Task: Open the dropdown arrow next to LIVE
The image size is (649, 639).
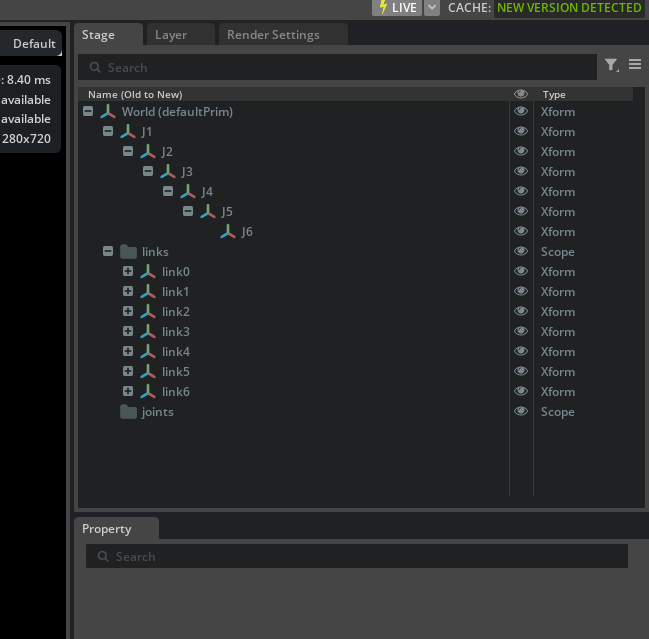Action: point(432,7)
